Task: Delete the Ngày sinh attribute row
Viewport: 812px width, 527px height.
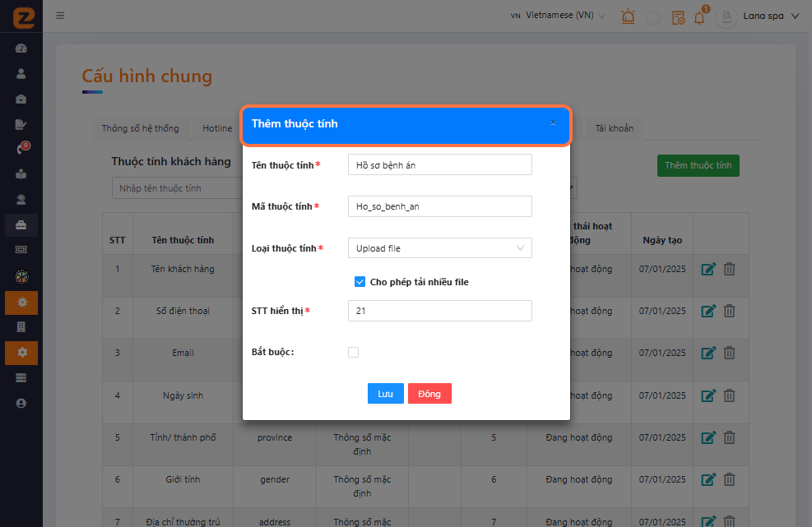Action: coord(729,395)
